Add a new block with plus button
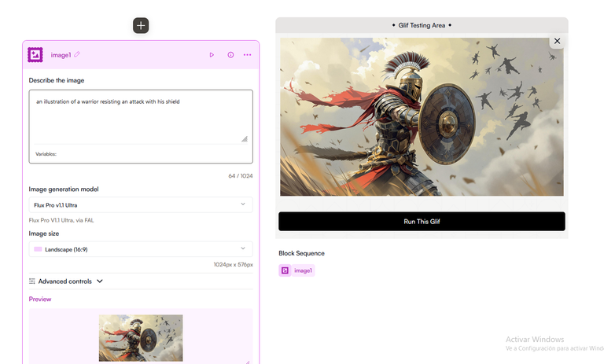The image size is (604, 364). click(x=141, y=25)
